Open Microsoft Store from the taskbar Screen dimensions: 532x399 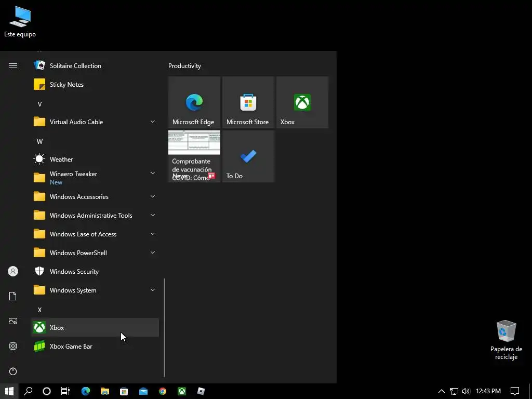click(124, 391)
